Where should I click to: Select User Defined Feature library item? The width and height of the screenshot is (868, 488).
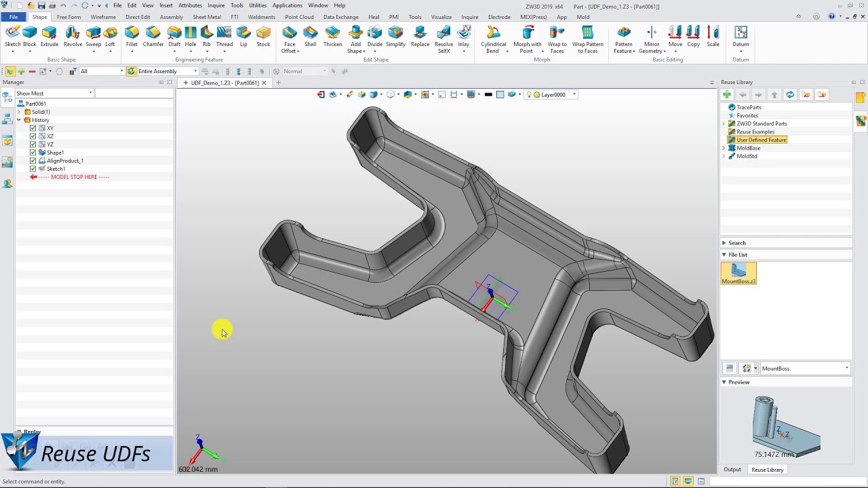[x=761, y=140]
